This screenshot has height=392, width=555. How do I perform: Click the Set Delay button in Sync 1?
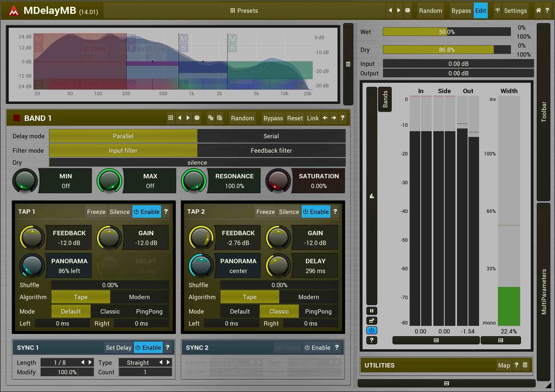click(118, 348)
